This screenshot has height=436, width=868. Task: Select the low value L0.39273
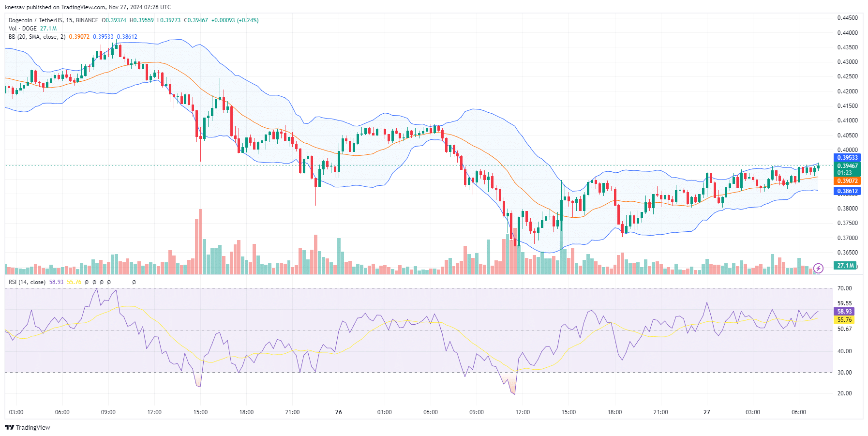click(169, 20)
